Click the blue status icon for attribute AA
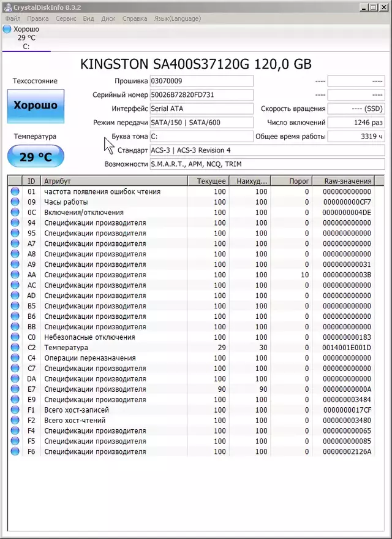Image resolution: width=392 pixels, height=539 pixels. pos(15,274)
